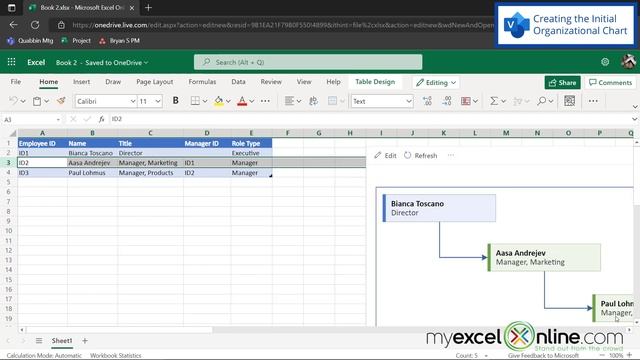Click decrease decimal icon
This screenshot has width=640, height=360.
click(x=447, y=101)
